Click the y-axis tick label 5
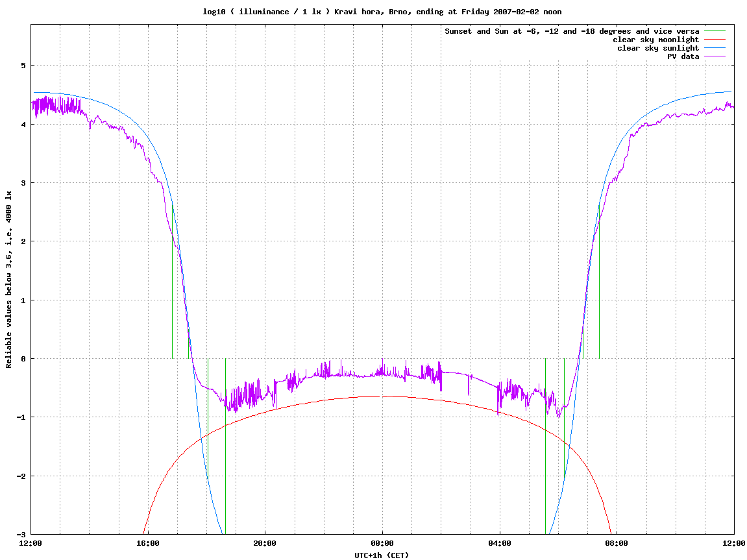 pyautogui.click(x=23, y=66)
